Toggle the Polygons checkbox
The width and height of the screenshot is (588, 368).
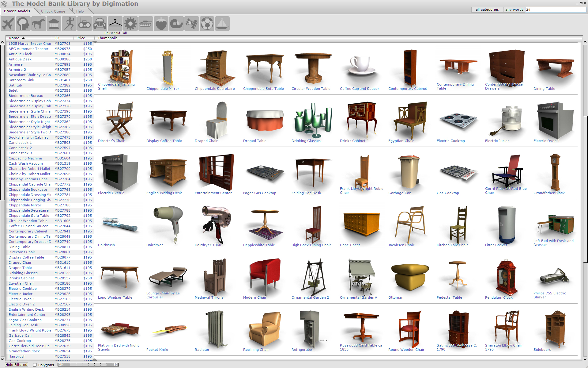[35, 365]
